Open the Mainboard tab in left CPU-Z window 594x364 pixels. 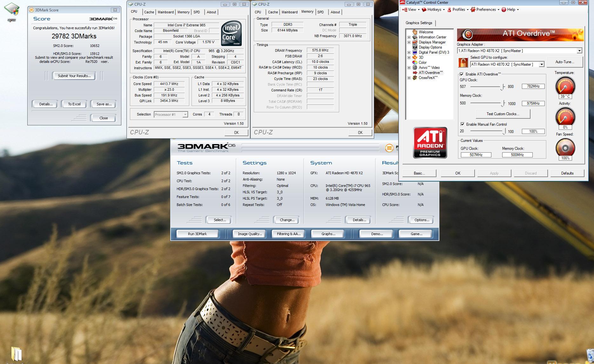tap(166, 12)
